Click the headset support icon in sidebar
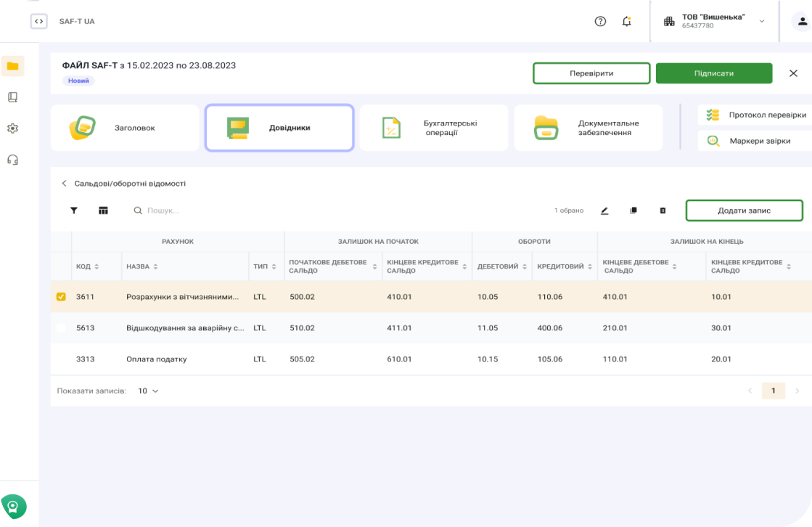Screen dimensions: 812x527 click(x=12, y=160)
